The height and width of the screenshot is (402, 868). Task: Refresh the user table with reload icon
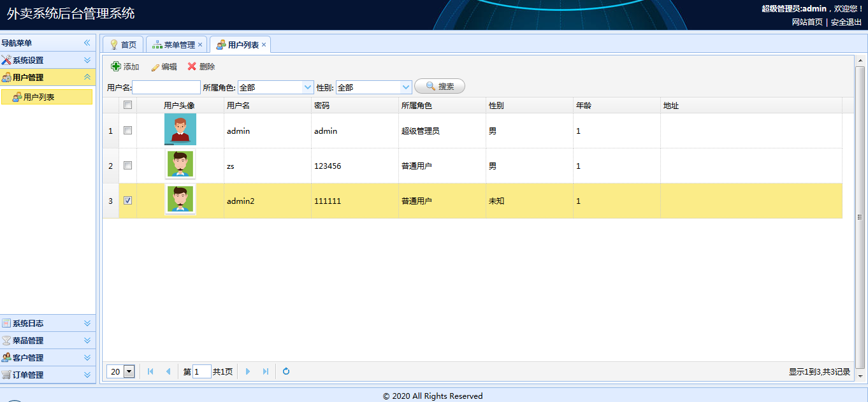[286, 371]
